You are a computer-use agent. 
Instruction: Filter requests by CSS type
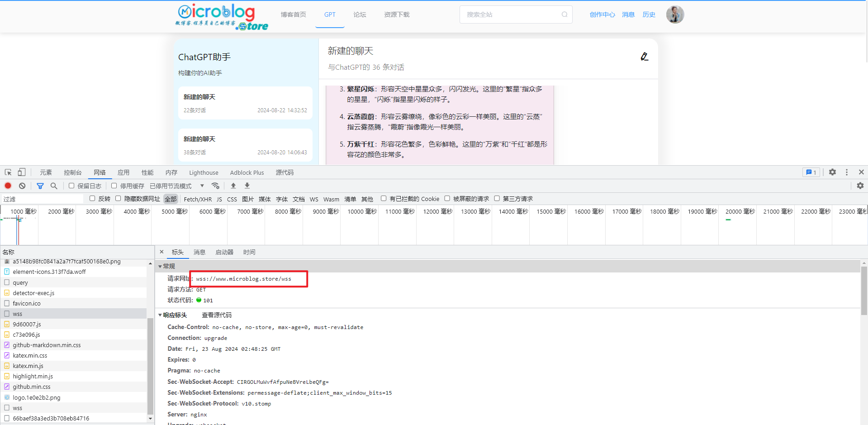tap(232, 199)
